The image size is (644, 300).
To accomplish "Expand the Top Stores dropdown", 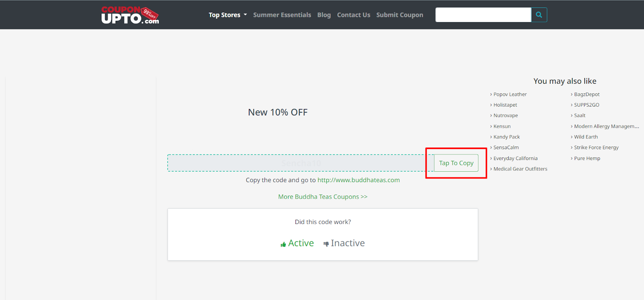I will coord(228,15).
